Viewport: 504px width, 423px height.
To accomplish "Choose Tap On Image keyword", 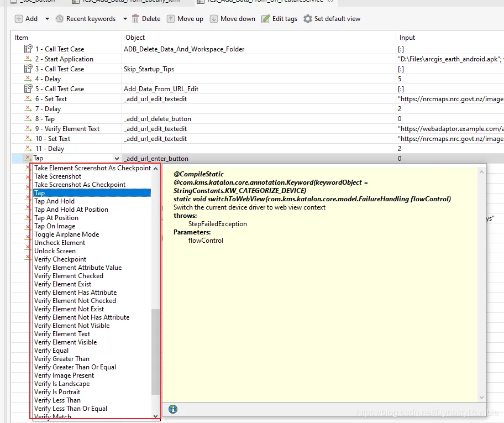I will (92, 226).
